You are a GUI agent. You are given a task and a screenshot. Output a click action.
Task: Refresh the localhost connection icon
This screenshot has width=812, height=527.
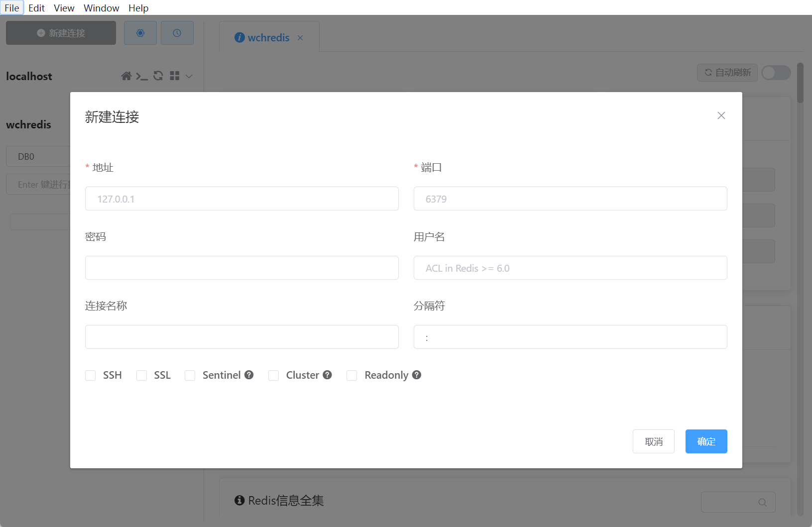(158, 76)
